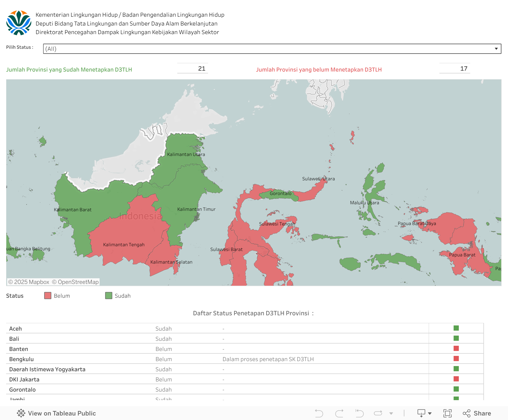Open the Download icon in the bottom toolbar
Screen dimensions: 508x420
422,413
